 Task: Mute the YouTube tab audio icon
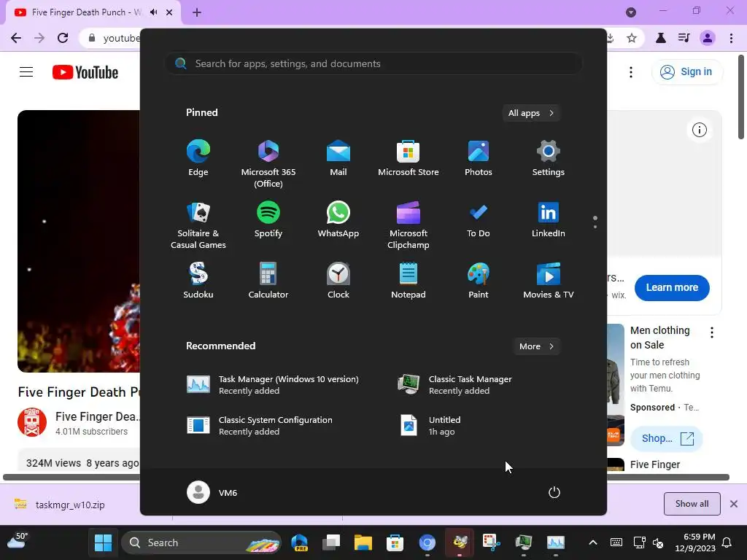pos(154,12)
